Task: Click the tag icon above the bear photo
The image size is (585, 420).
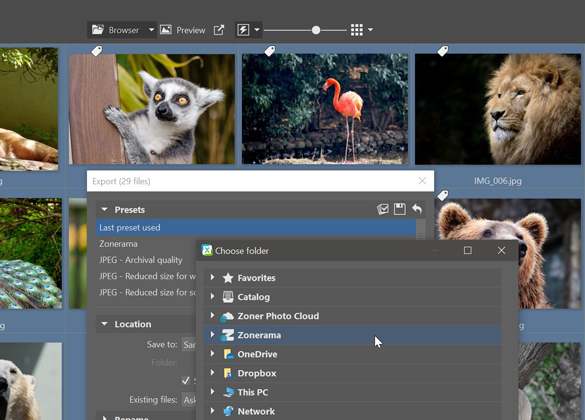Action: [443, 195]
